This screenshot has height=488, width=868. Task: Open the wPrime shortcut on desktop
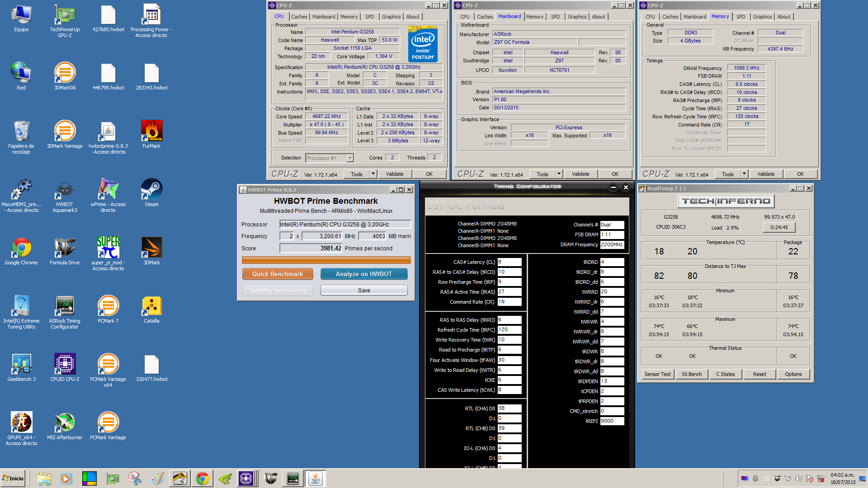(x=108, y=195)
